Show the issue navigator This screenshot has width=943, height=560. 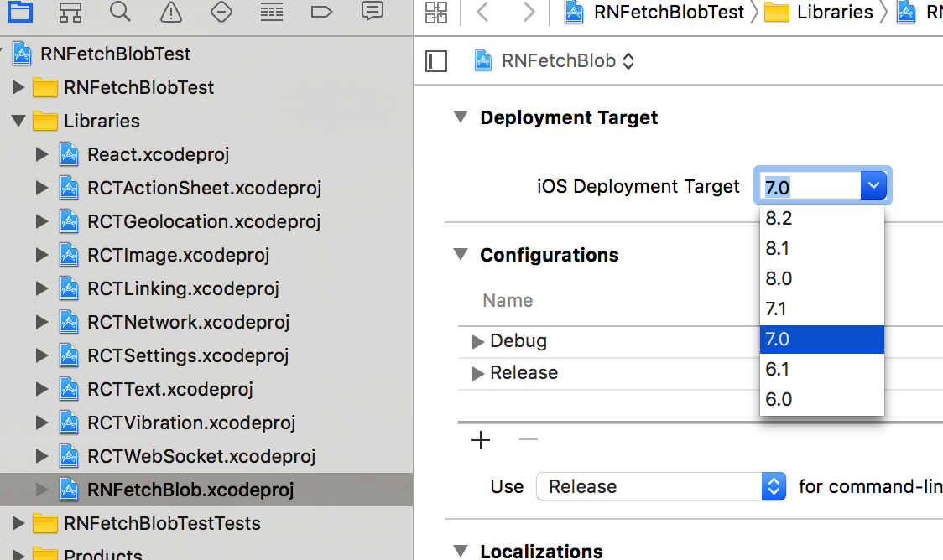tap(170, 12)
